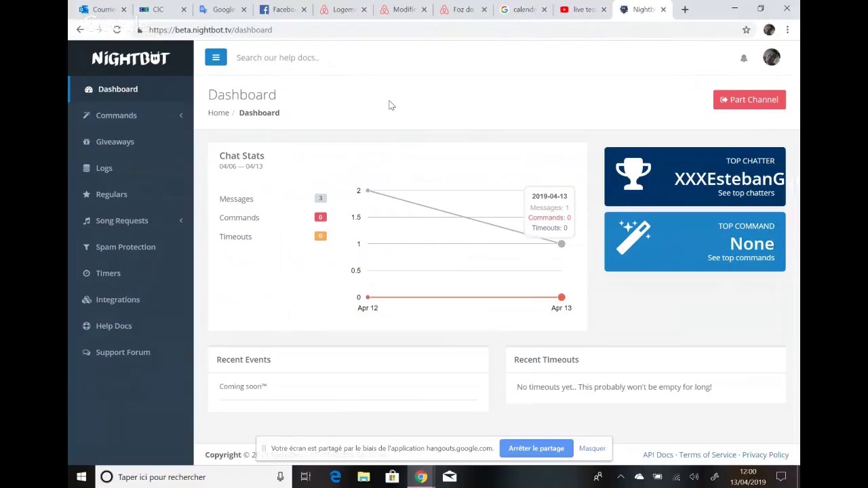The image size is (868, 488).
Task: Open the user profile avatar in the header
Action: (772, 58)
